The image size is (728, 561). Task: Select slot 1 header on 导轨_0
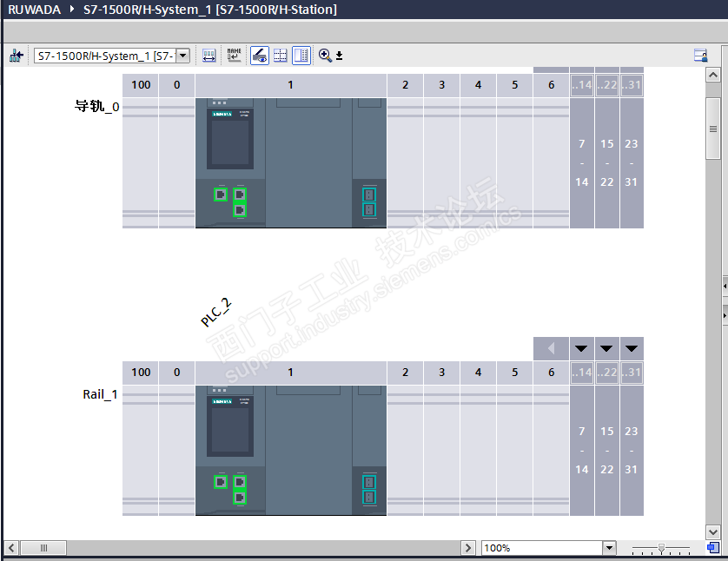[x=291, y=85]
